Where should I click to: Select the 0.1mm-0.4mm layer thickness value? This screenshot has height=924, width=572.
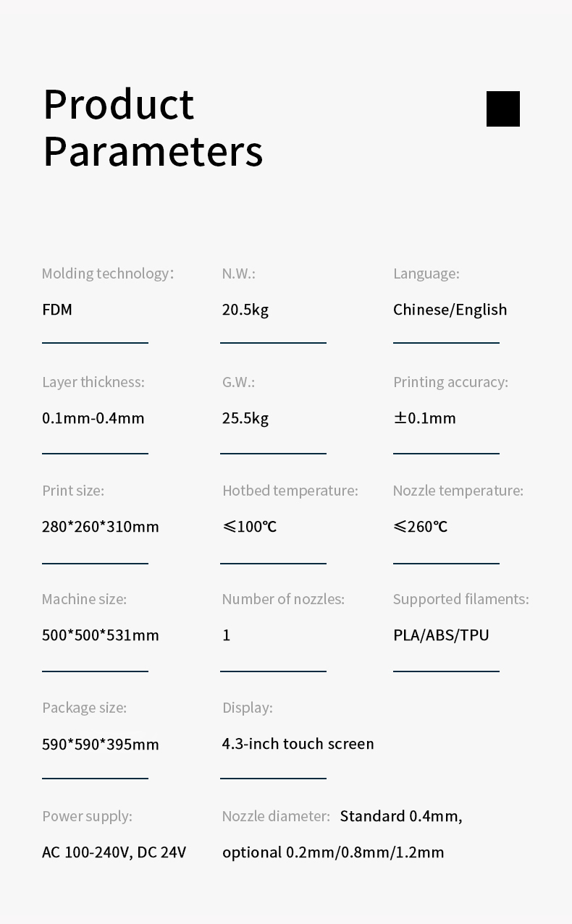point(93,418)
